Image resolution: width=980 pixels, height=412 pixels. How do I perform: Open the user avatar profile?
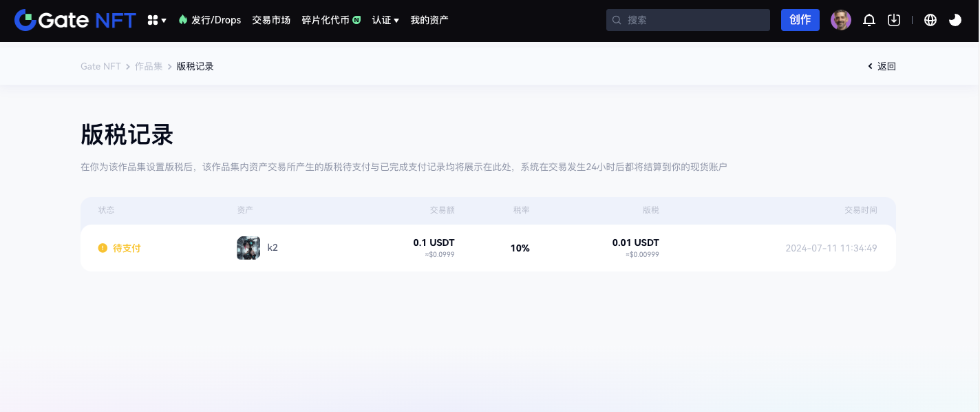tap(841, 20)
